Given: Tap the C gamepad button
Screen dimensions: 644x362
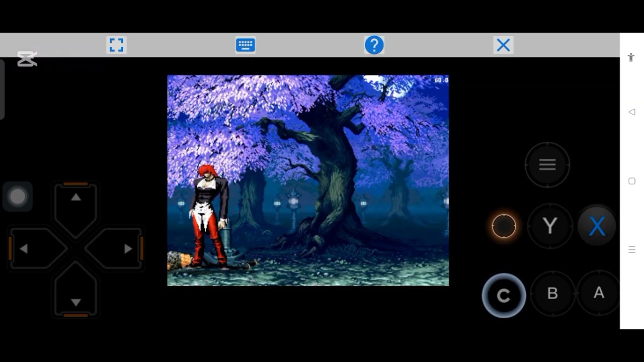Looking at the screenshot, I should [x=504, y=296].
